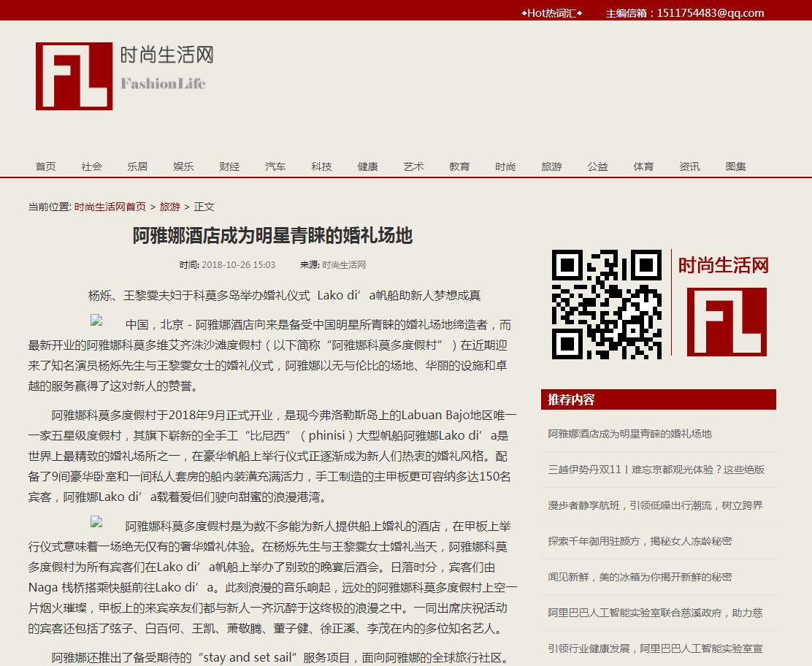Go to the 财经 section
The width and height of the screenshot is (812, 666).
[229, 166]
